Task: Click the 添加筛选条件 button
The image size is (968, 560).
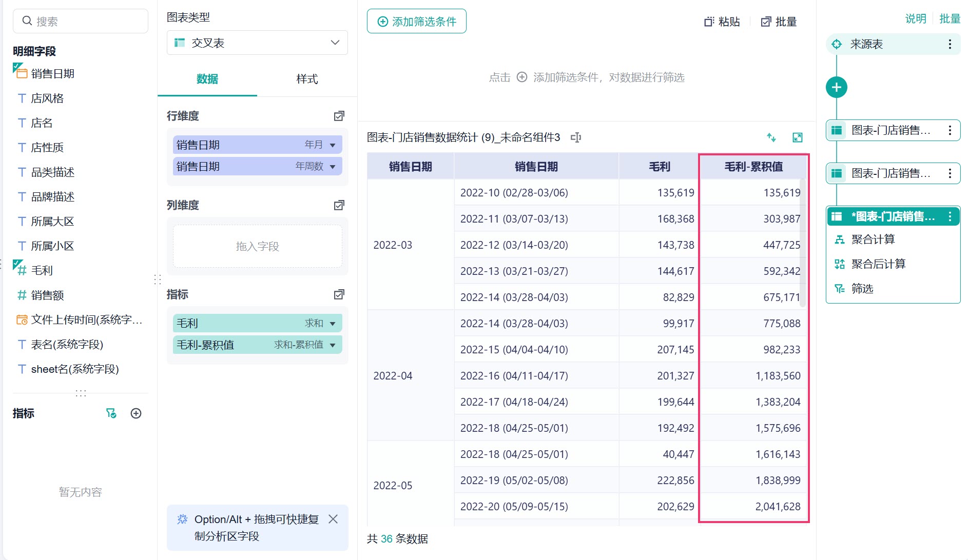Action: [x=417, y=22]
